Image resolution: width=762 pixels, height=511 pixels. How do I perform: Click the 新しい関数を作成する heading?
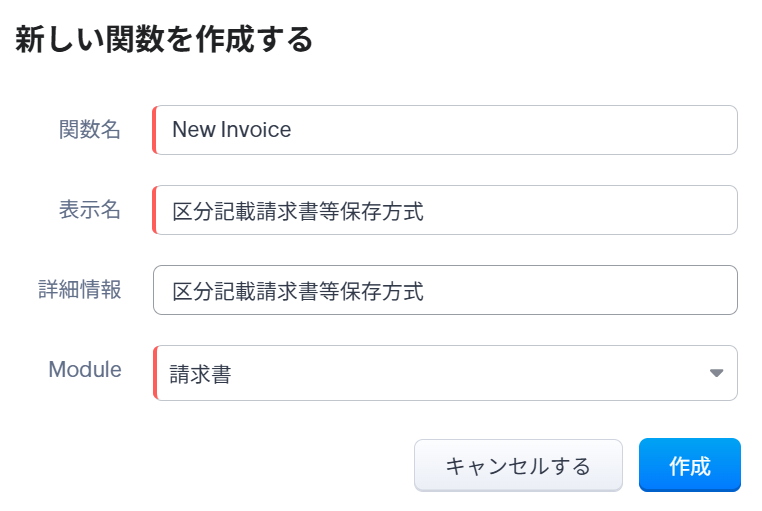[x=164, y=39]
